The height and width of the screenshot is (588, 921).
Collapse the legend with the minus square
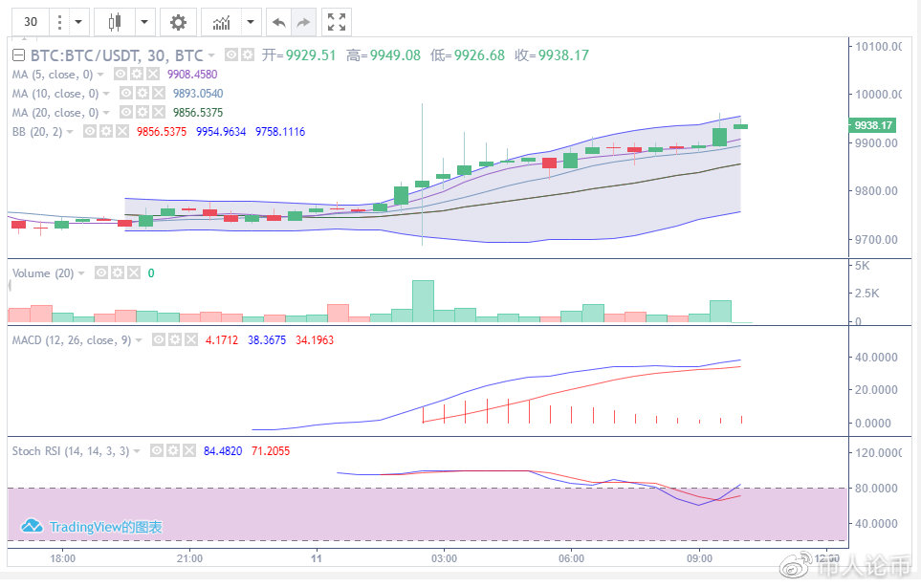pyautogui.click(x=17, y=54)
